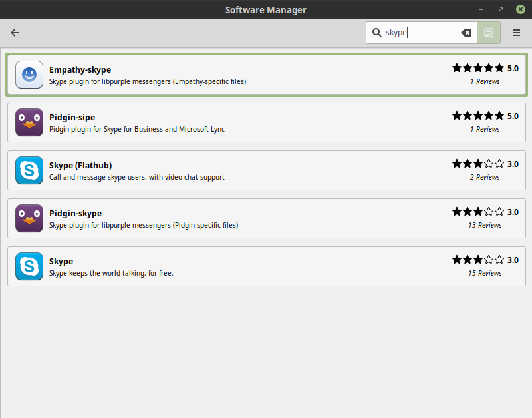The height and width of the screenshot is (418, 532).
Task: Clear the search field with the backspace icon
Action: pos(466,32)
